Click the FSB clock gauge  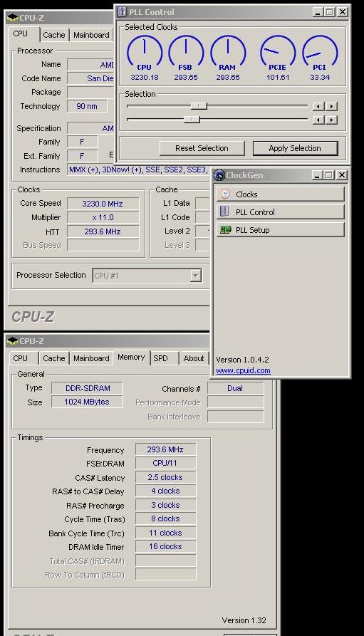coord(186,53)
